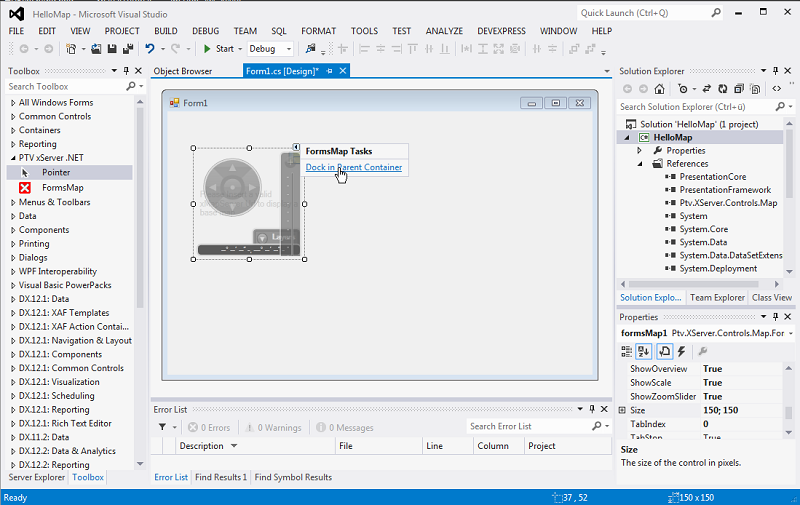
Task: Save the current file via toolbar
Action: [112, 49]
